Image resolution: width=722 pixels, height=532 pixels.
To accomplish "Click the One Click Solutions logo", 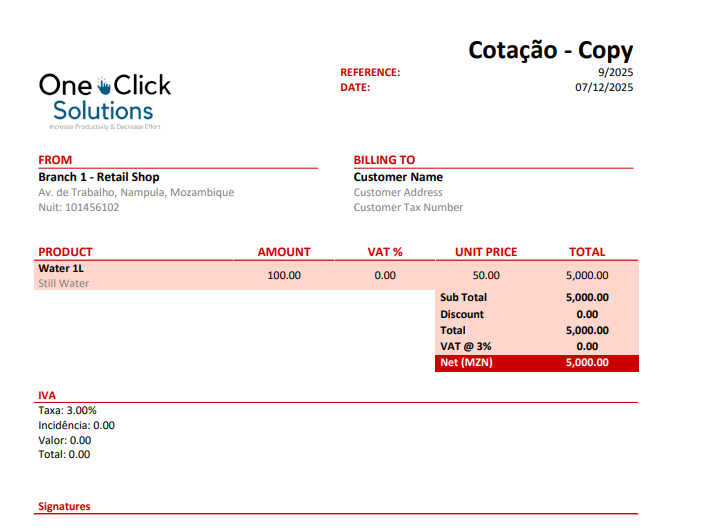I will pos(104,100).
